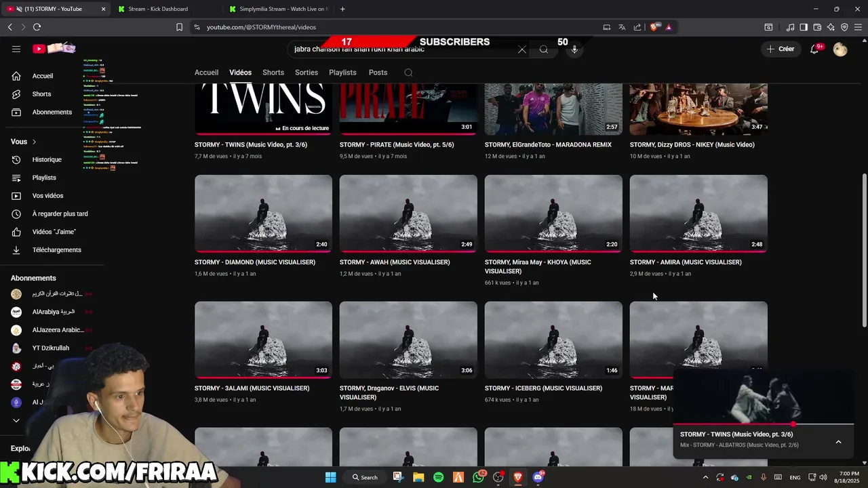
Task: Open the account avatar menu
Action: click(x=840, y=49)
